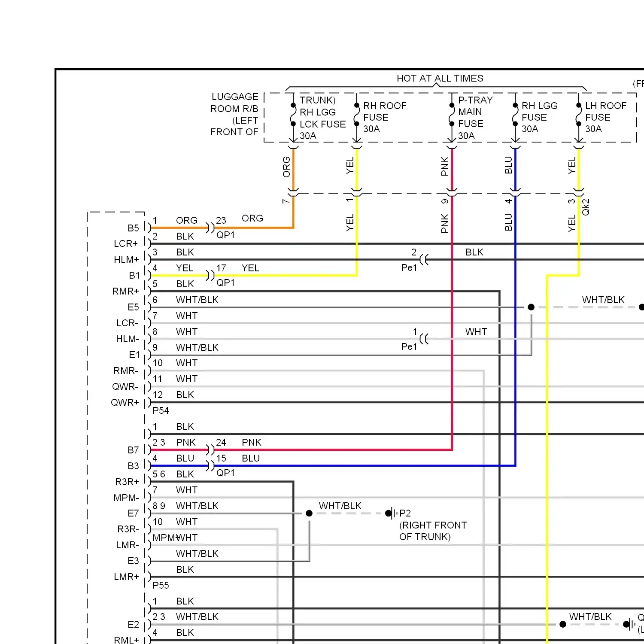Image resolution: width=644 pixels, height=644 pixels.
Task: Click the RH LGG LCK FUSE 30A label
Action: pos(322,124)
